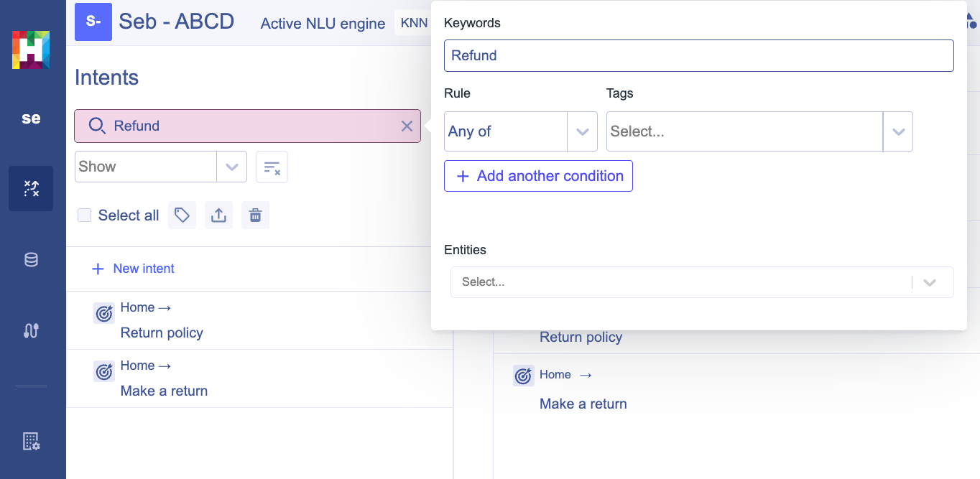Enable the Select all checkbox
This screenshot has width=980, height=479.
(x=84, y=215)
